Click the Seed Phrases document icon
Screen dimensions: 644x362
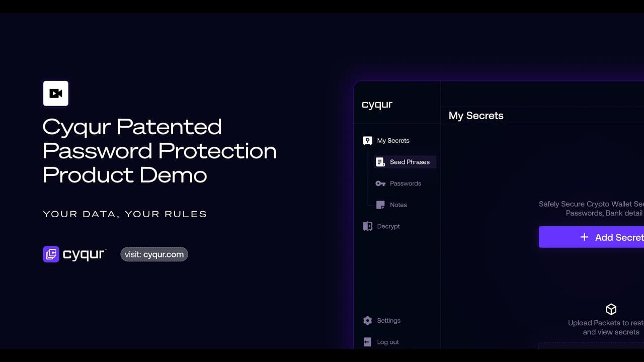click(380, 162)
